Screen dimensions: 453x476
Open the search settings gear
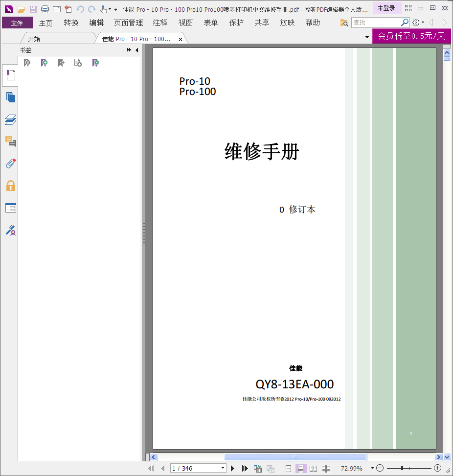coord(416,23)
